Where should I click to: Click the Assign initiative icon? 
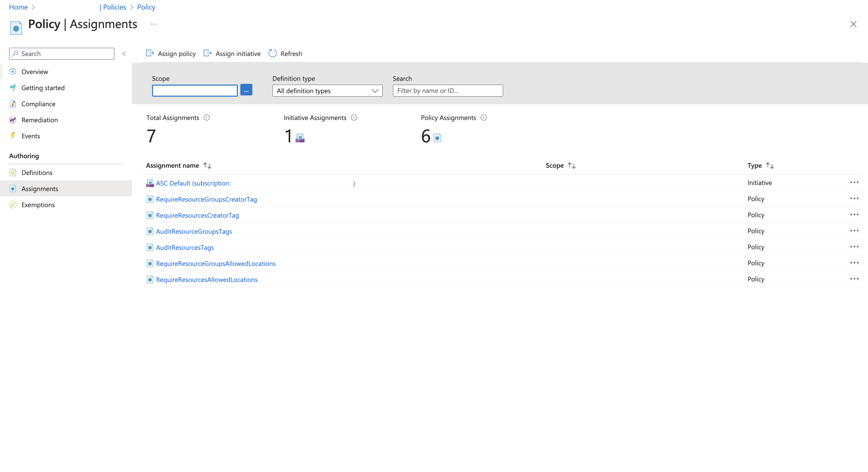click(x=207, y=53)
